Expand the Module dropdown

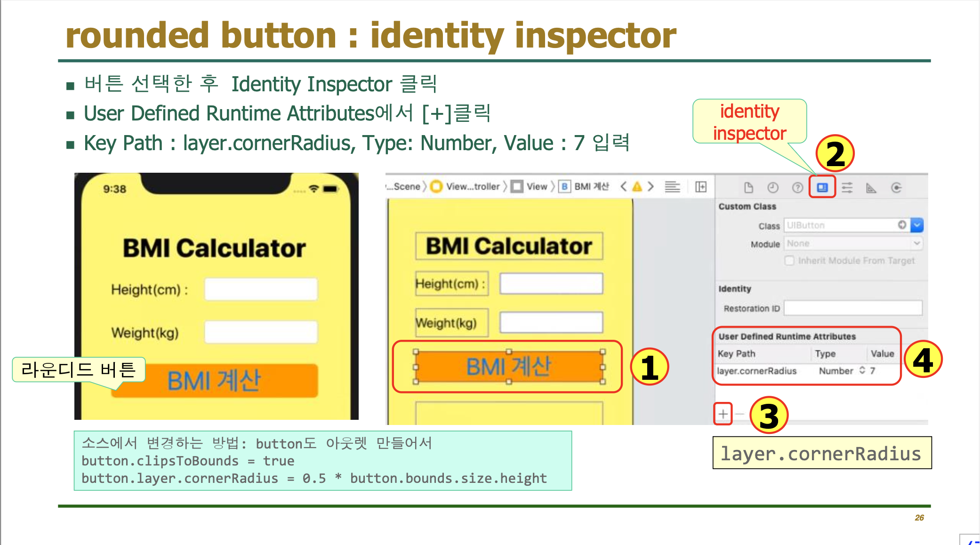point(917,243)
